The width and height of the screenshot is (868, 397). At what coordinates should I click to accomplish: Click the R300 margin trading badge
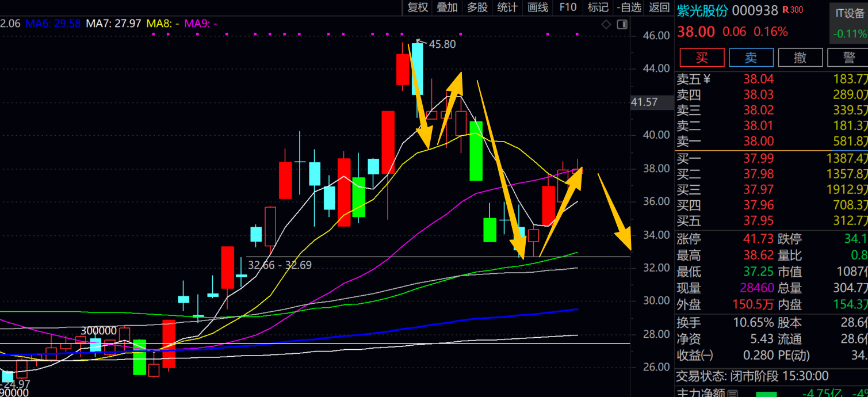pyautogui.click(x=793, y=10)
